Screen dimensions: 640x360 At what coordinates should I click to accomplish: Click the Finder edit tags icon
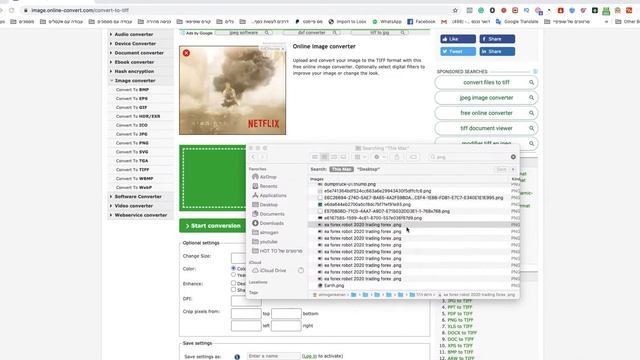tap(413, 157)
